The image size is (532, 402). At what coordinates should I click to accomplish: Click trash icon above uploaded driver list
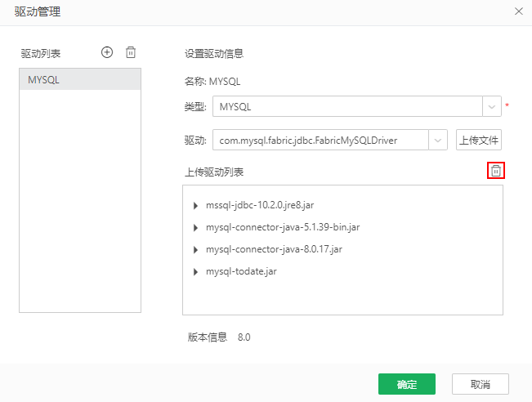click(495, 171)
